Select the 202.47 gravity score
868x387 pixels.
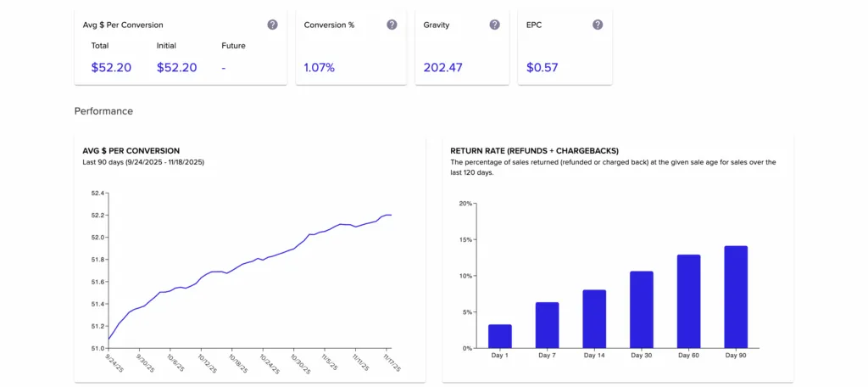point(442,67)
